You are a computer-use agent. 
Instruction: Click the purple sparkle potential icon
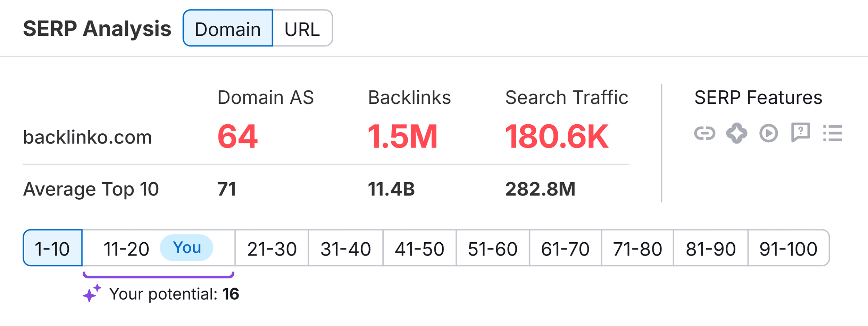tap(92, 293)
